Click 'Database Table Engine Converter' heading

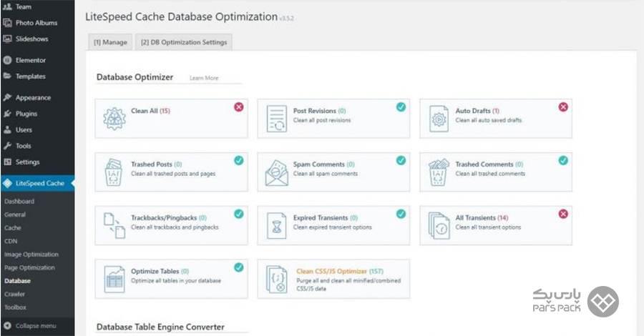[x=160, y=327]
